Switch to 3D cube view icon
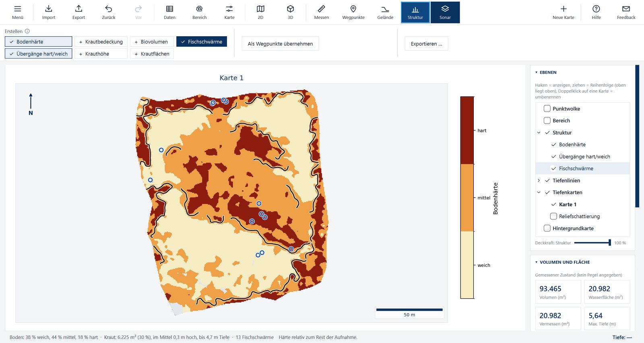 (290, 9)
